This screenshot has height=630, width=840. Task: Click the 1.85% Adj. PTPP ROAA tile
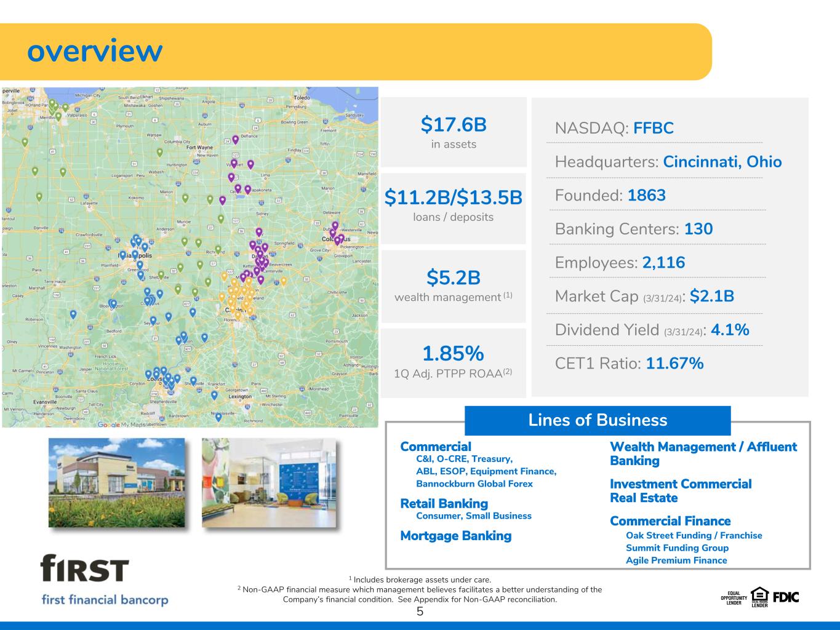(454, 363)
